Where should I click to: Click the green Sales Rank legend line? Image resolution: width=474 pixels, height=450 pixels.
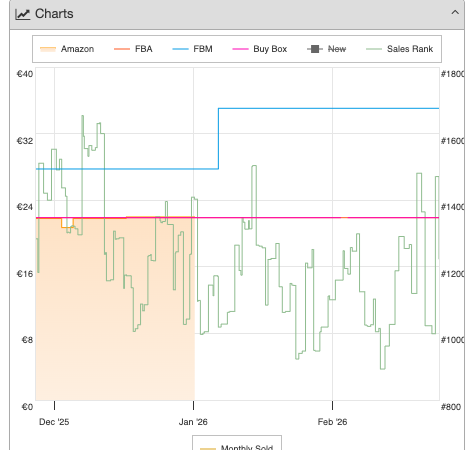point(374,49)
